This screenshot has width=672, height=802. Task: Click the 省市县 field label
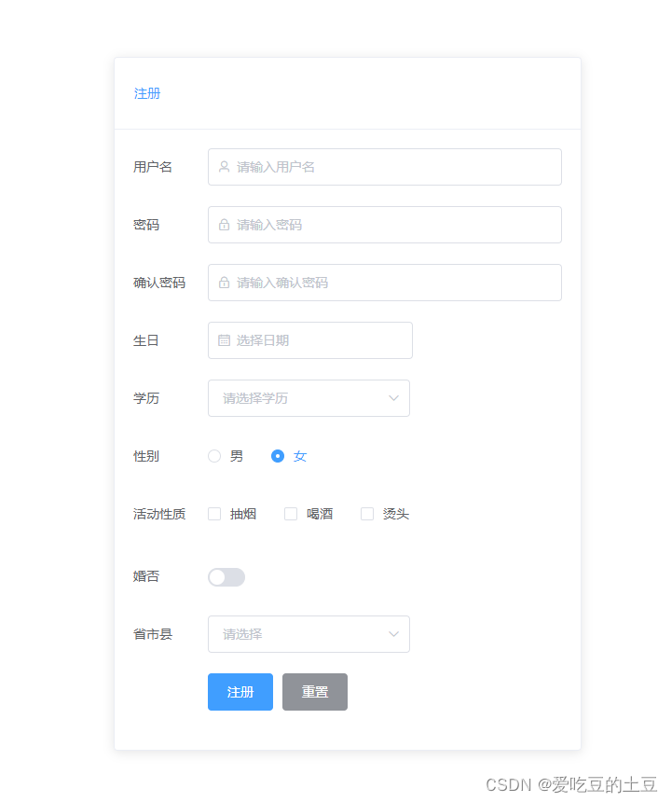[153, 634]
